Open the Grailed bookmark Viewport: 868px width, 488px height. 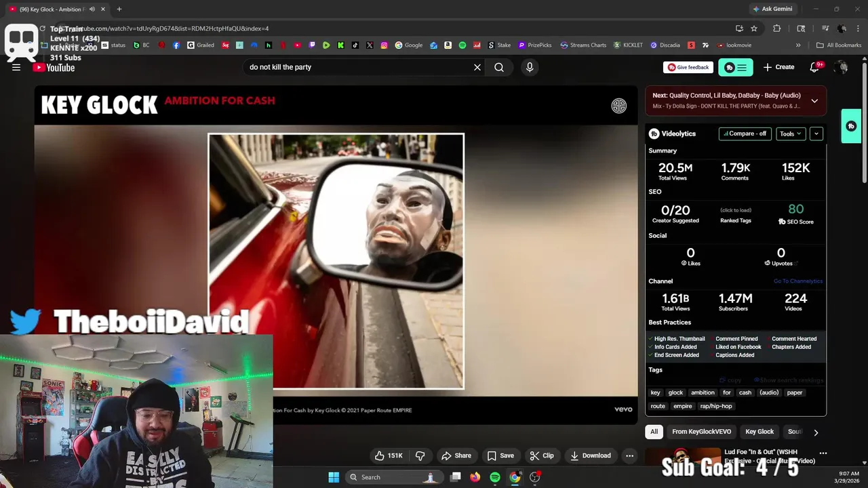point(201,45)
